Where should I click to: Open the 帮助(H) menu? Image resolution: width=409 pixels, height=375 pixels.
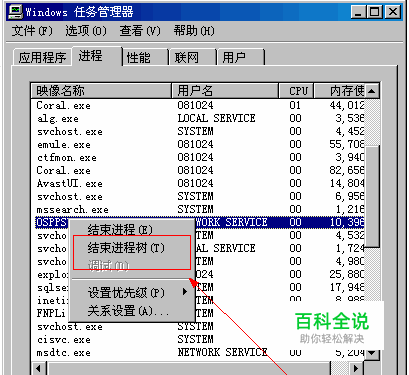click(x=194, y=31)
